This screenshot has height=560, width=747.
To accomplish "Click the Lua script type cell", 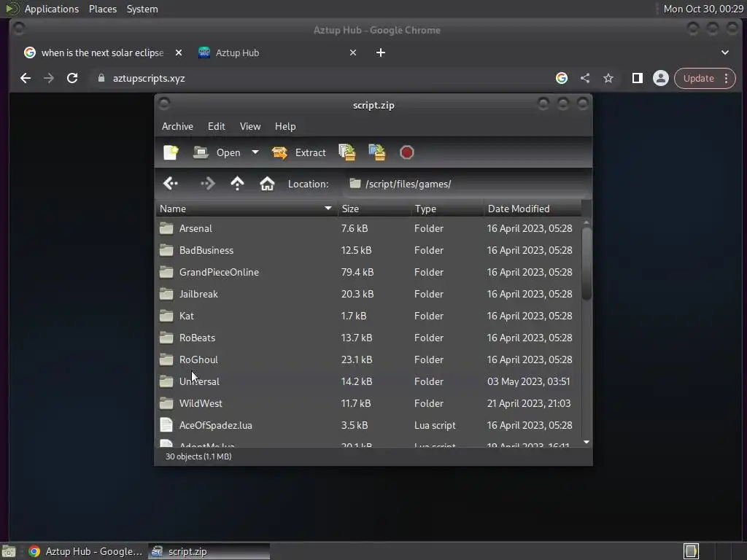I will pos(435,426).
